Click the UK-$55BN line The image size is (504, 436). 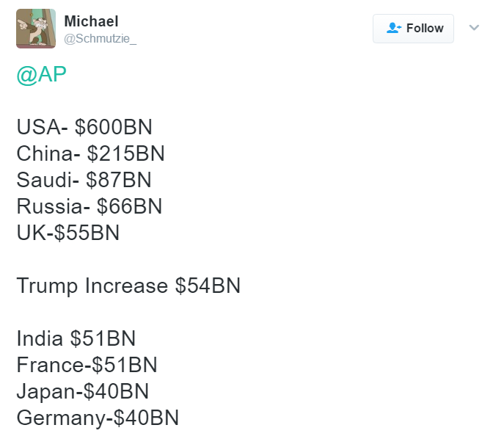68,233
